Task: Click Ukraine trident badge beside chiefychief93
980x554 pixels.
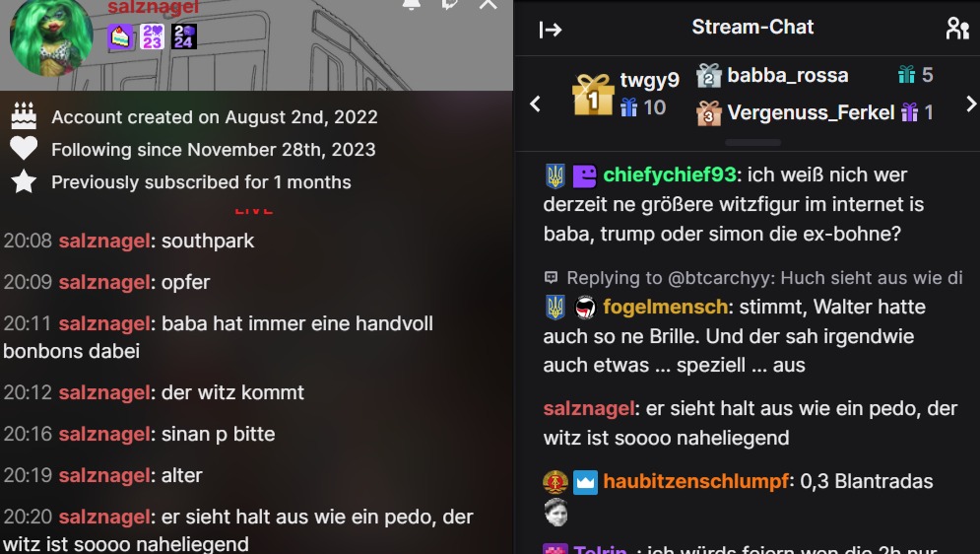Action: tap(555, 175)
